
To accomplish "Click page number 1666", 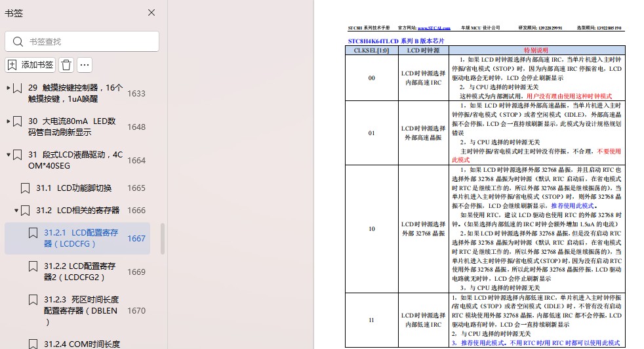I will pyautogui.click(x=136, y=211).
